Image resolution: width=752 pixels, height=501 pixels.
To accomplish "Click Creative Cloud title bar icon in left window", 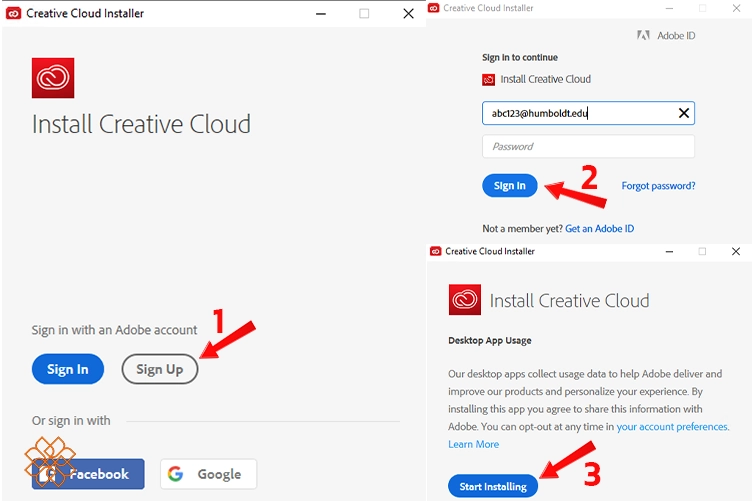I will point(13,13).
